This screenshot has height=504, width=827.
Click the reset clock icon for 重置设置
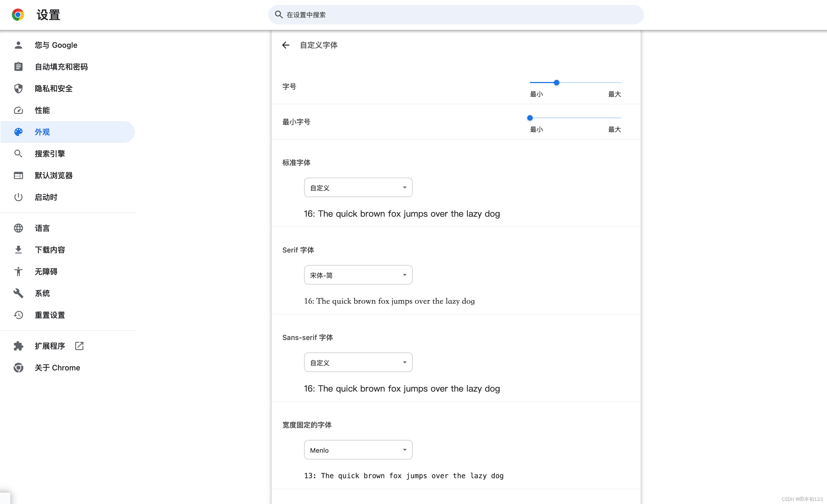[18, 315]
